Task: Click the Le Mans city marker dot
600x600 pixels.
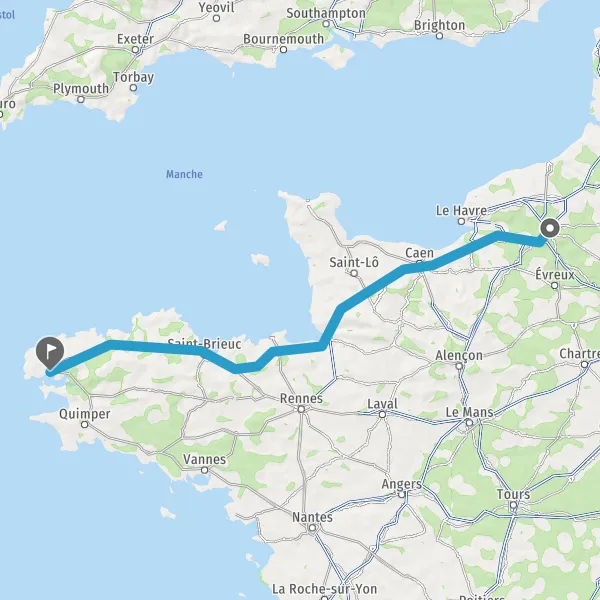Action: (x=470, y=422)
